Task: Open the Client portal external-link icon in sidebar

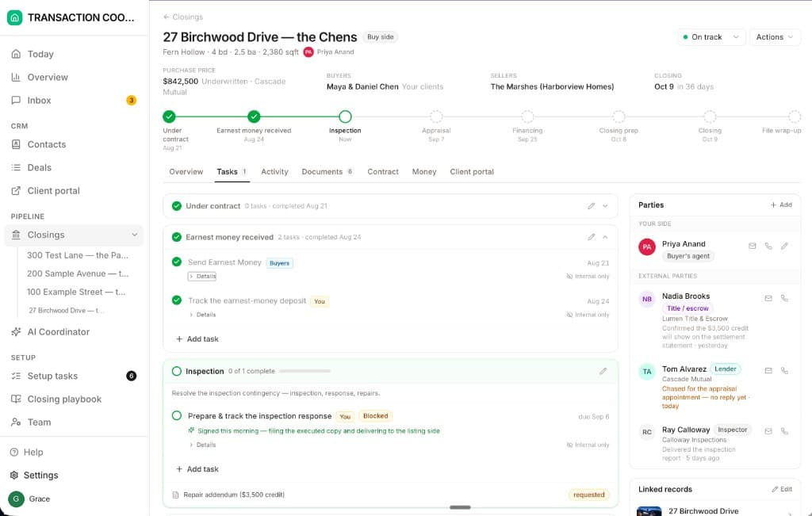Action: 16,190
